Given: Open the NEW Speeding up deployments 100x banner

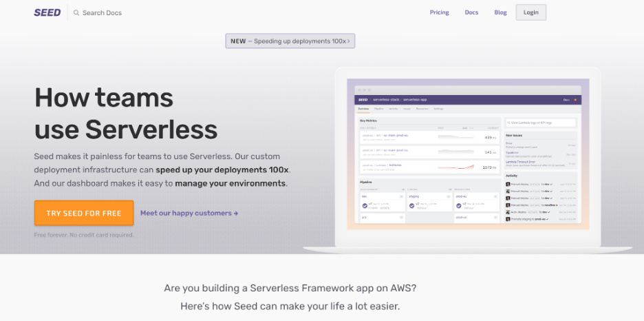Looking at the screenshot, I should pos(290,41).
